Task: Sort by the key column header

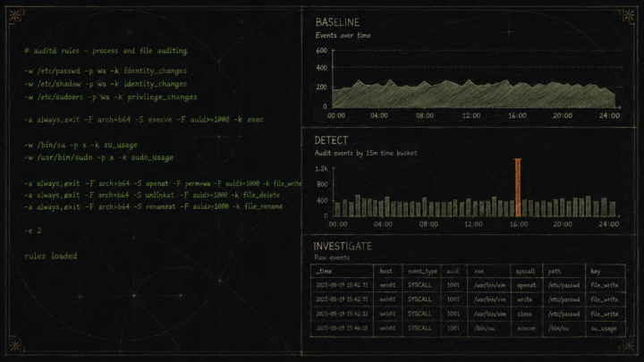Action: click(x=596, y=272)
